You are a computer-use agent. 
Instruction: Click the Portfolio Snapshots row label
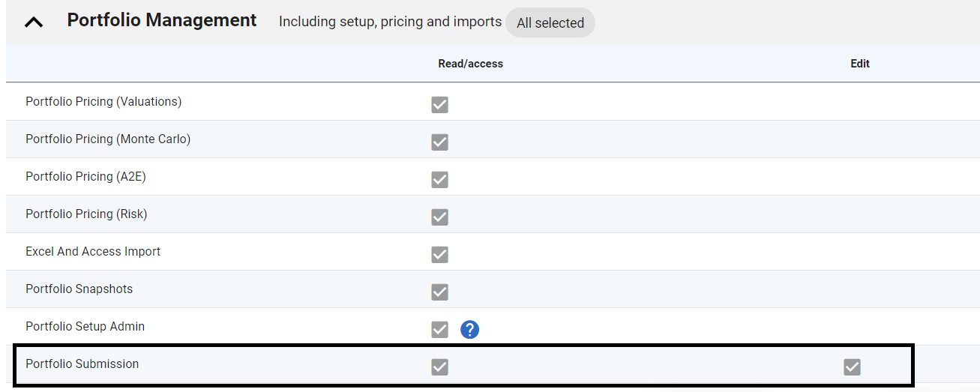pyautogui.click(x=79, y=289)
